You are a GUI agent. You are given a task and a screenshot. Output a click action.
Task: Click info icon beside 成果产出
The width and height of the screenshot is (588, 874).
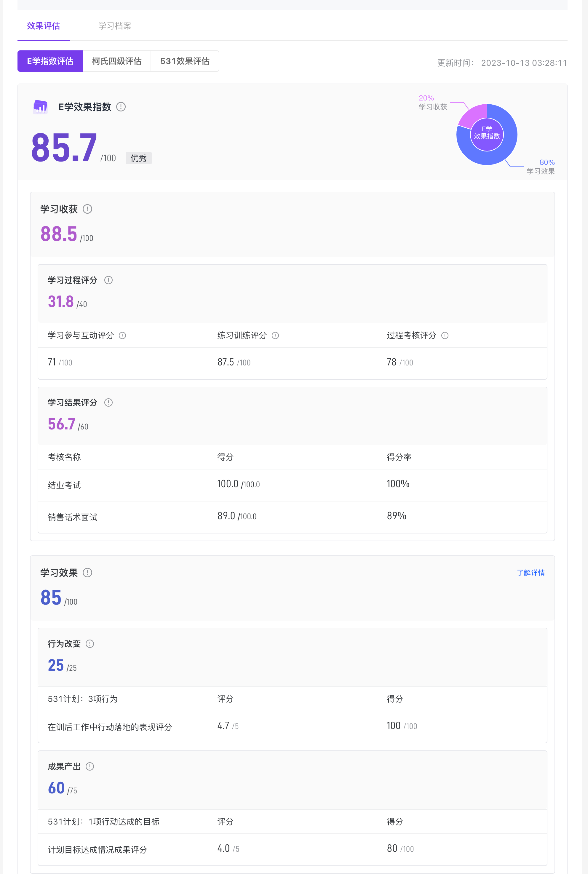tap(90, 766)
